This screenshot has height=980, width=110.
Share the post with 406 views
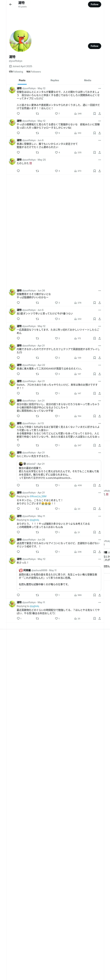pyautogui.click(x=99, y=485)
